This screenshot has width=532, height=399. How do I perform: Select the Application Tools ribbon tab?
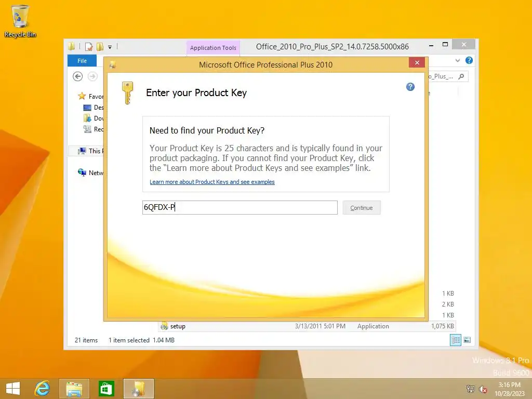coord(213,48)
